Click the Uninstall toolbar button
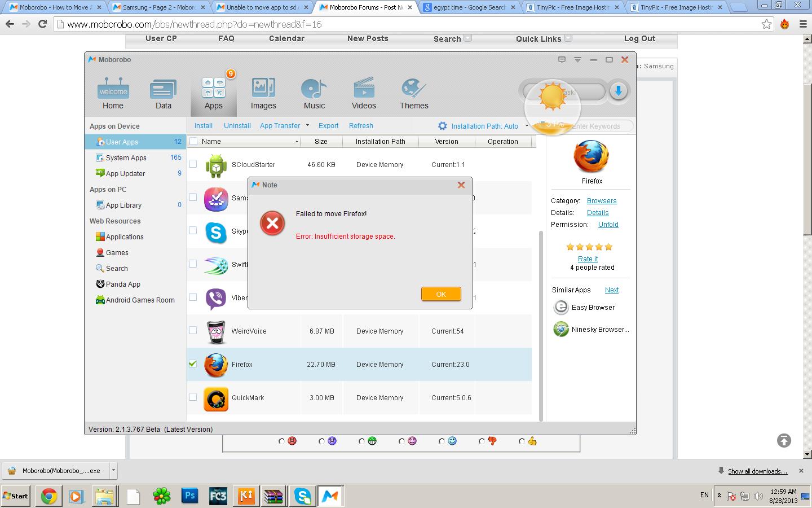812x508 pixels. [x=237, y=126]
